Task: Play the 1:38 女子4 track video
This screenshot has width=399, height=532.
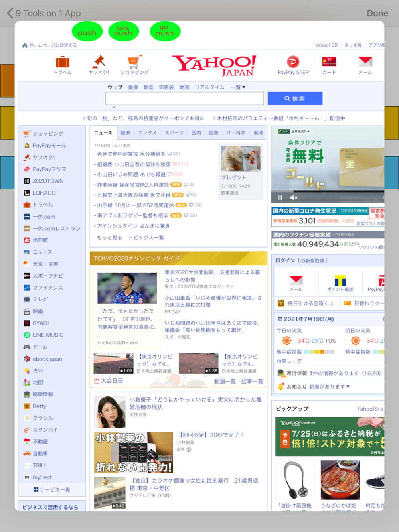Action: [x=199, y=363]
